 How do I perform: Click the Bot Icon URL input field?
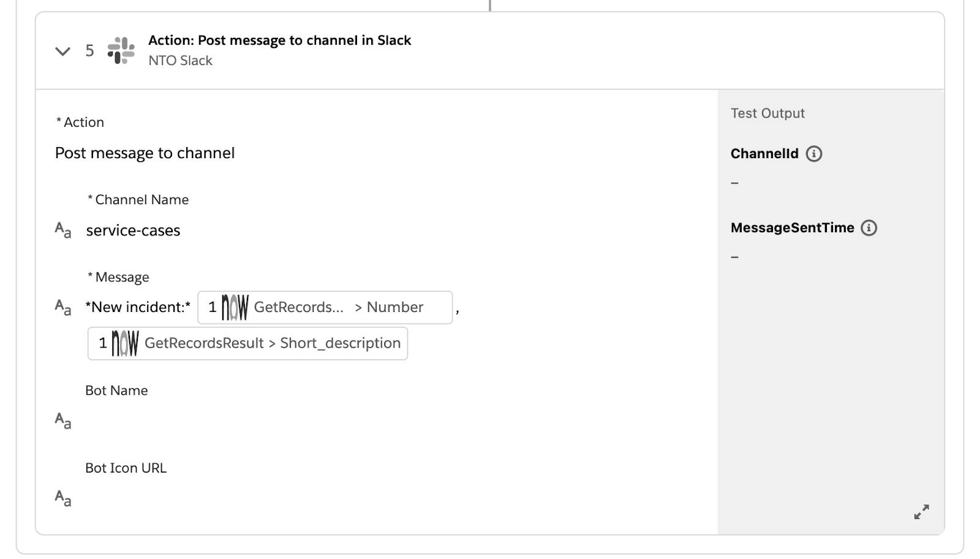point(392,498)
